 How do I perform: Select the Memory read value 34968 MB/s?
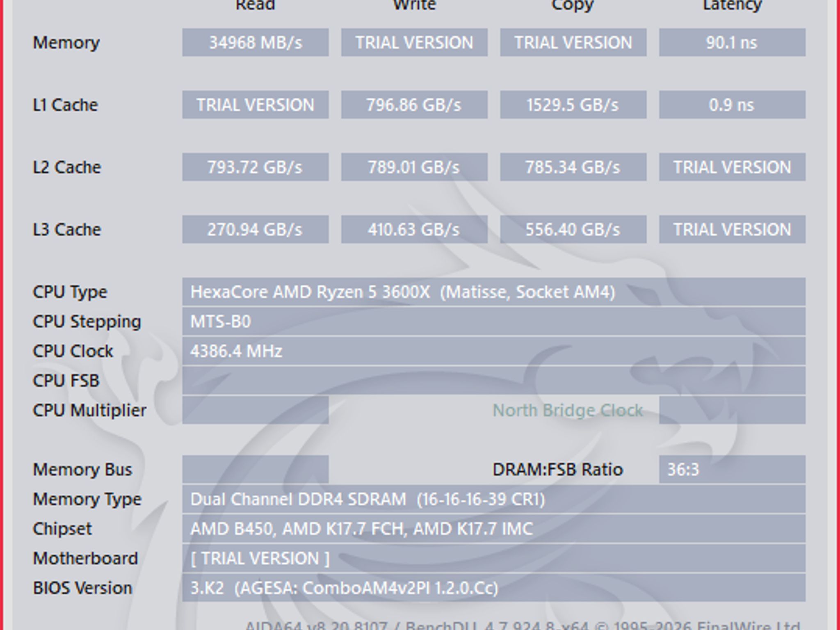[255, 42]
